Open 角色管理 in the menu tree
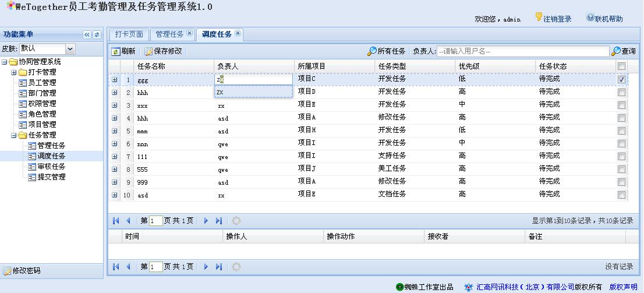The width and height of the screenshot is (644, 293). [x=43, y=114]
